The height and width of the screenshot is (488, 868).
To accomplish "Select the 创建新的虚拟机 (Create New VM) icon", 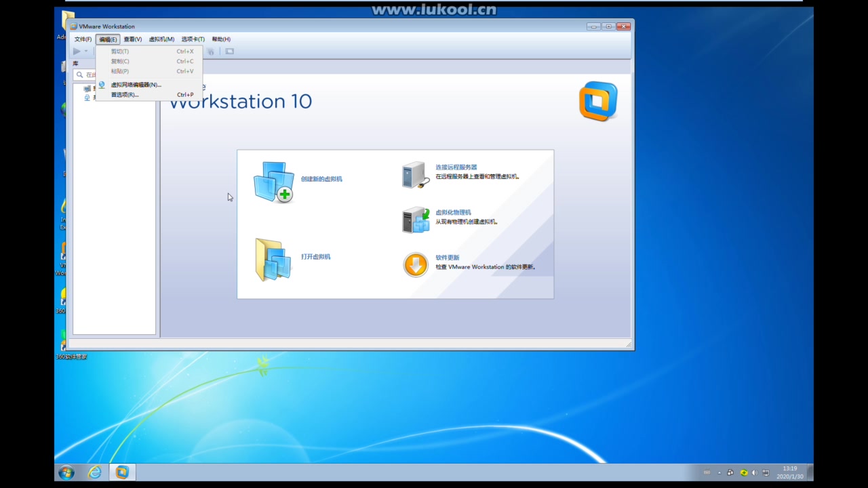I will tap(273, 181).
